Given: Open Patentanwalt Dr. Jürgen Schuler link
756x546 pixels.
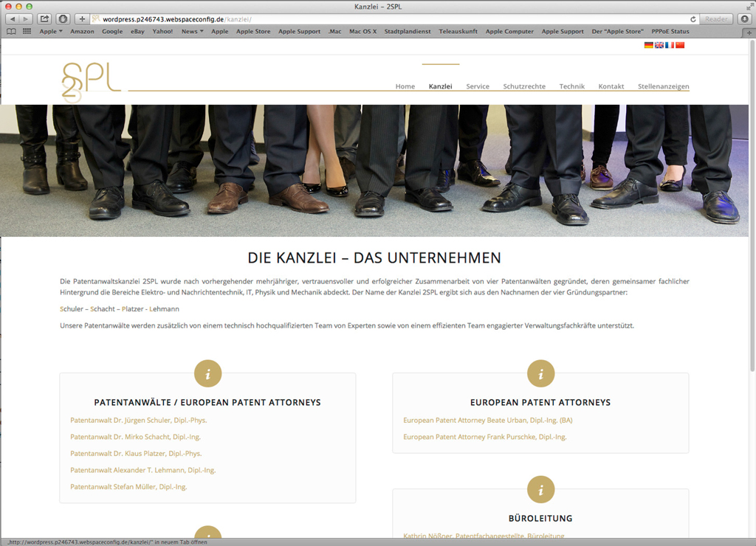Looking at the screenshot, I should 138,421.
